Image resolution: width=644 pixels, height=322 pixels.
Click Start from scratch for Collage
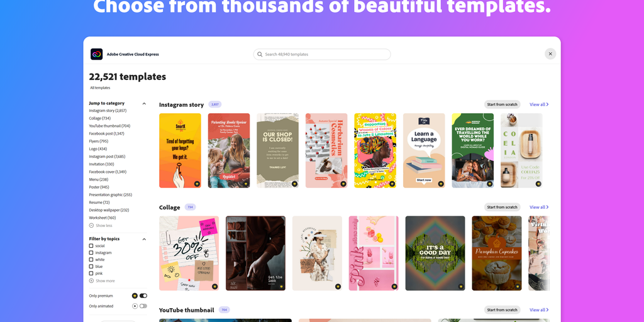point(502,207)
